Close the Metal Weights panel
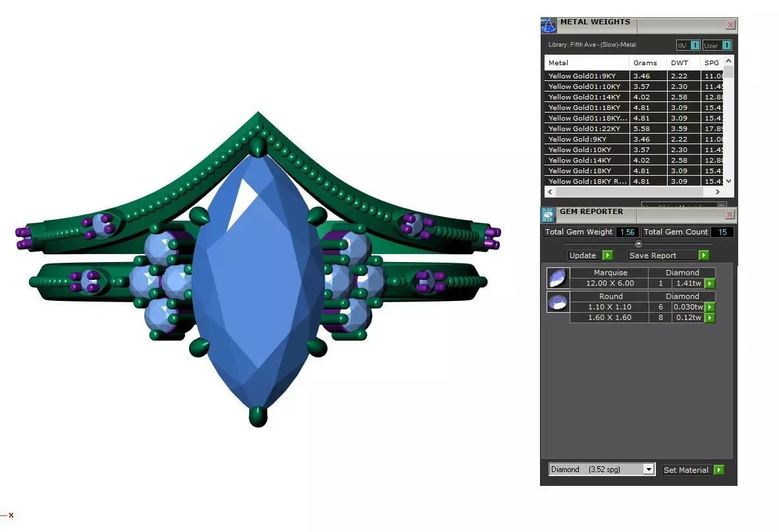 730,25
